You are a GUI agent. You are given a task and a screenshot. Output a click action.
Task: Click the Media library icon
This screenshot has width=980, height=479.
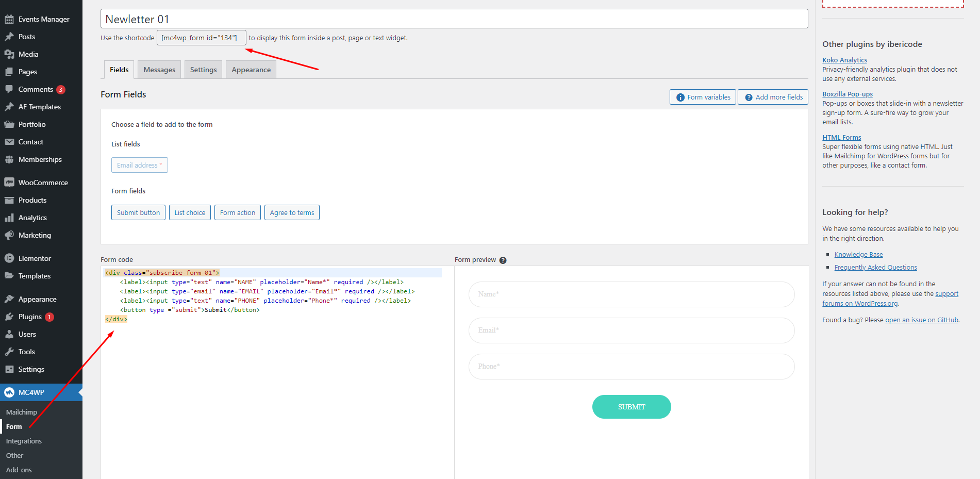9,54
